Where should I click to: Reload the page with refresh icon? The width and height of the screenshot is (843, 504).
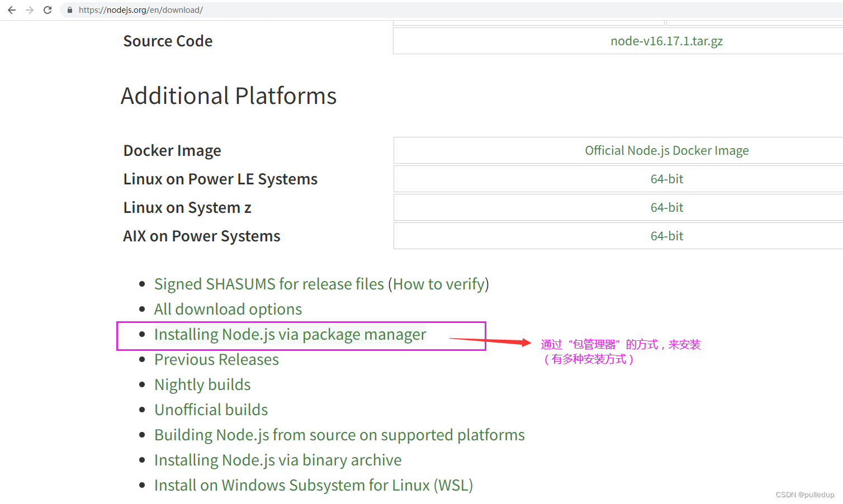(48, 10)
